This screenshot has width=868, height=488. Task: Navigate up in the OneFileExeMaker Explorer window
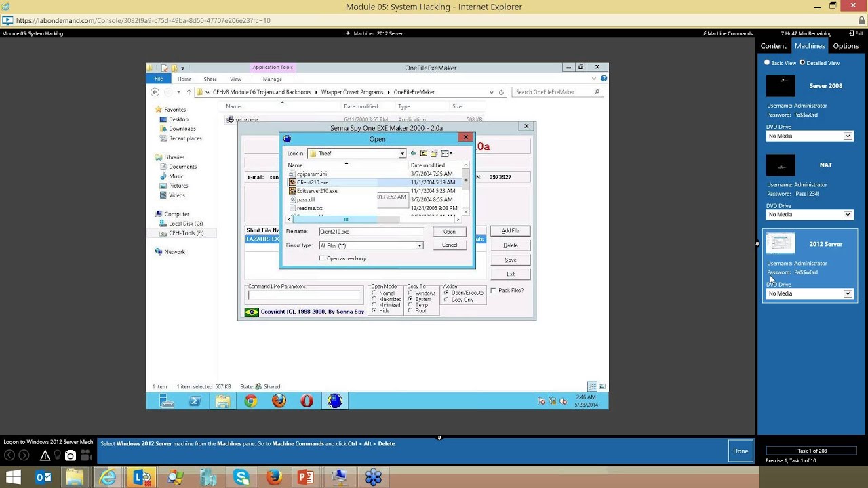pos(189,92)
